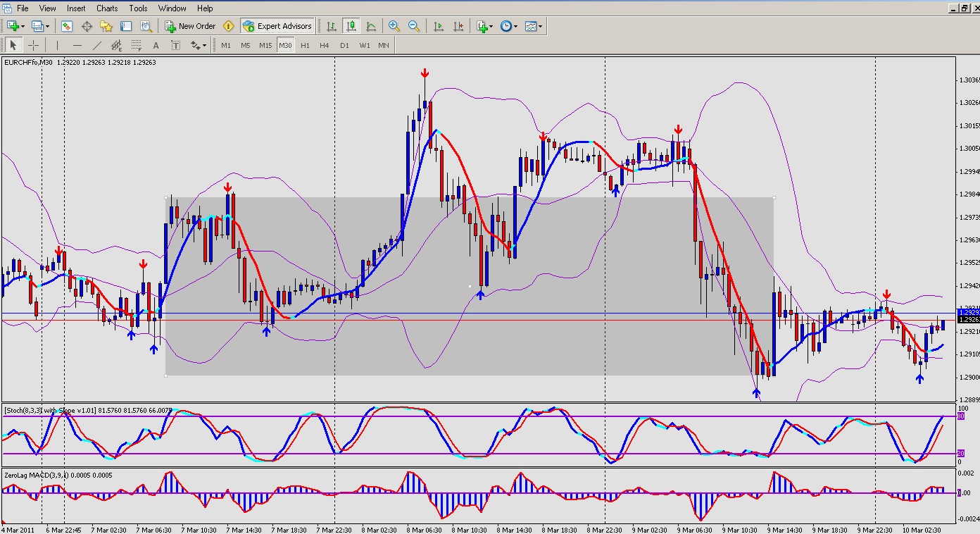The height and width of the screenshot is (534, 980).
Task: Switch to the MN monthly timeframe
Action: 384,45
